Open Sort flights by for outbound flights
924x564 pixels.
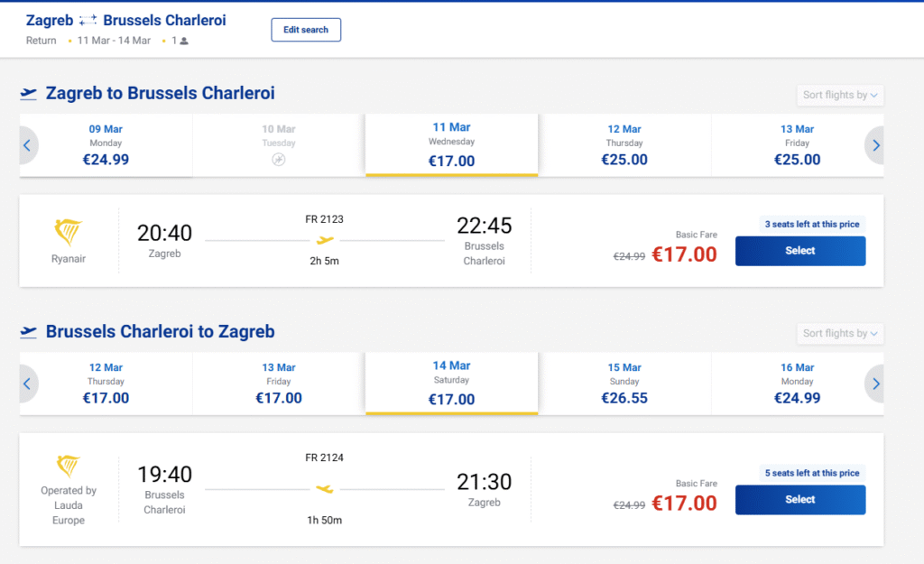point(840,95)
